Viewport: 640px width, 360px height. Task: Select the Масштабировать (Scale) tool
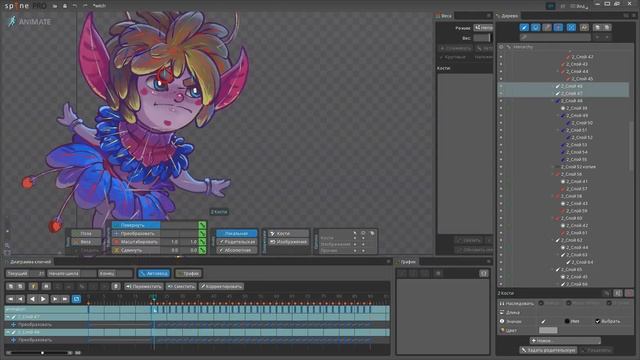click(x=137, y=242)
